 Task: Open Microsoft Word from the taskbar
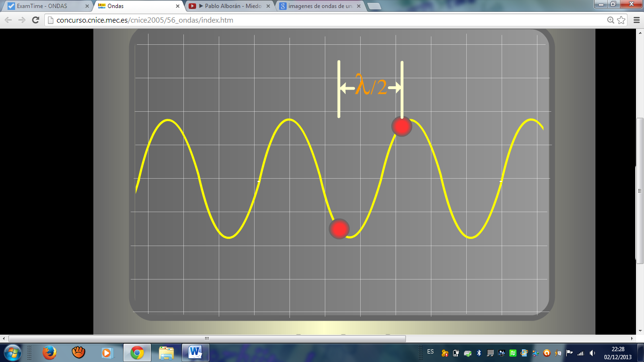point(195,353)
